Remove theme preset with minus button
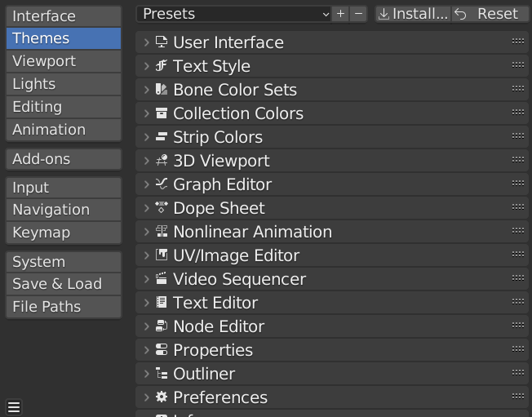 click(358, 14)
